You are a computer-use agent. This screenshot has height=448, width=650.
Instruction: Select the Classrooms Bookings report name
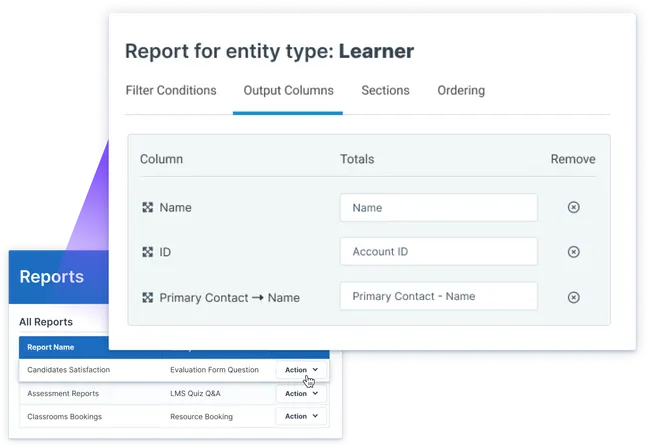(64, 417)
